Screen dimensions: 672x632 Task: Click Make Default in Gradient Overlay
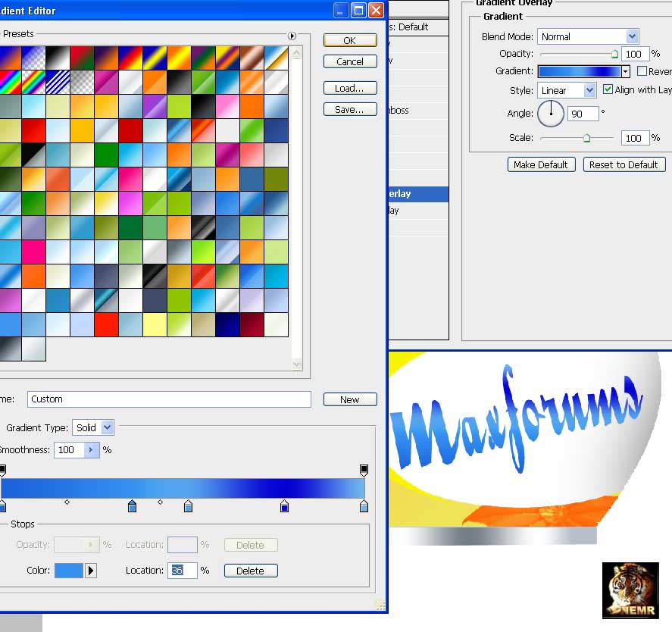tap(541, 164)
